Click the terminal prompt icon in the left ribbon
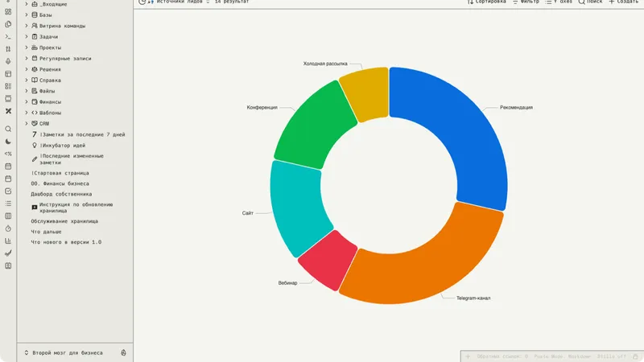This screenshot has height=362, width=644. tap(8, 36)
